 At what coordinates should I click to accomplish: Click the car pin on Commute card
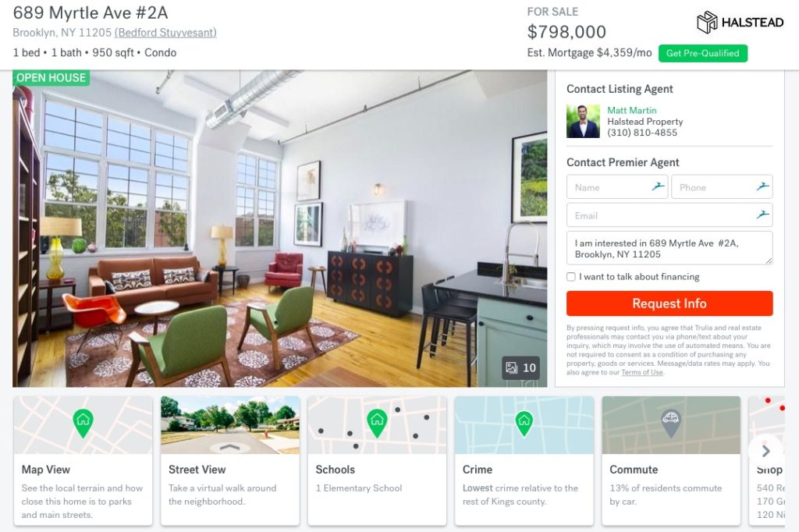(670, 423)
